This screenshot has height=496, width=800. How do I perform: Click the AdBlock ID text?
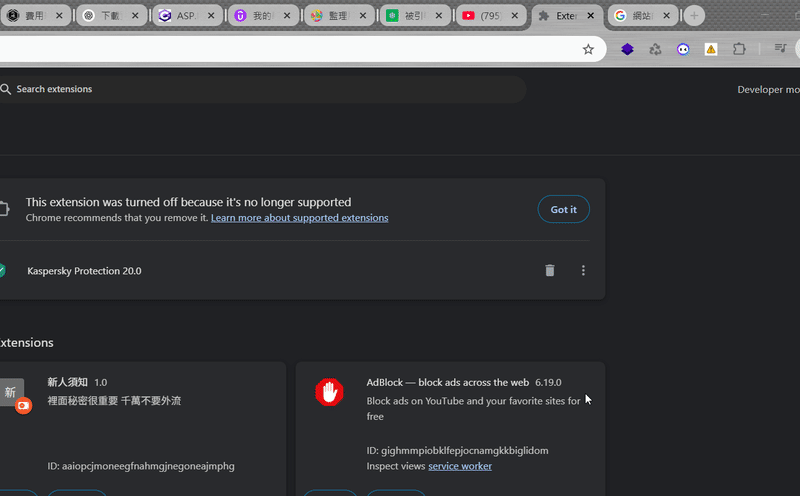click(457, 451)
